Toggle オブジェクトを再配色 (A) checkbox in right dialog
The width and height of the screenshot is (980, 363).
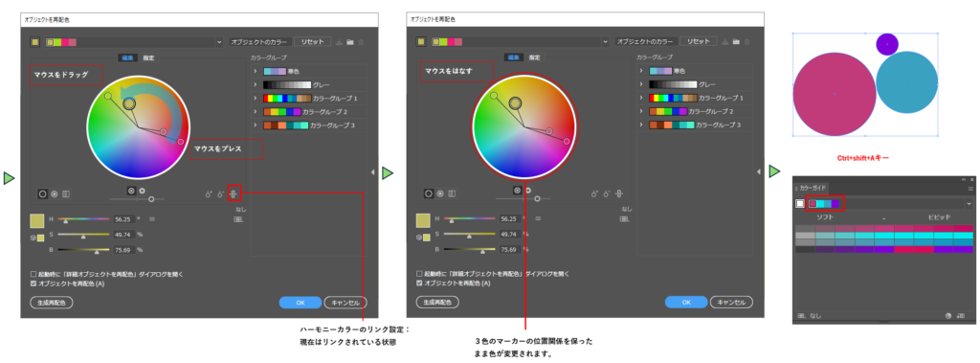click(x=419, y=283)
